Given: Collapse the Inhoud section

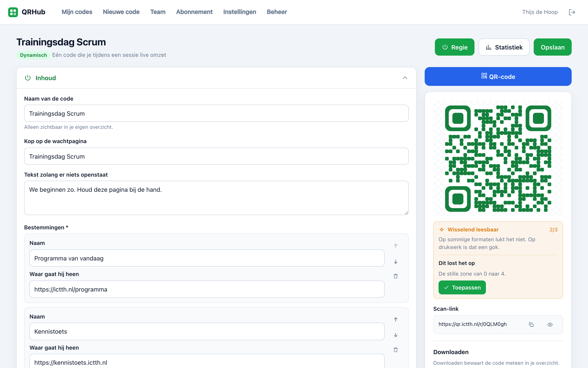Looking at the screenshot, I should (405, 78).
